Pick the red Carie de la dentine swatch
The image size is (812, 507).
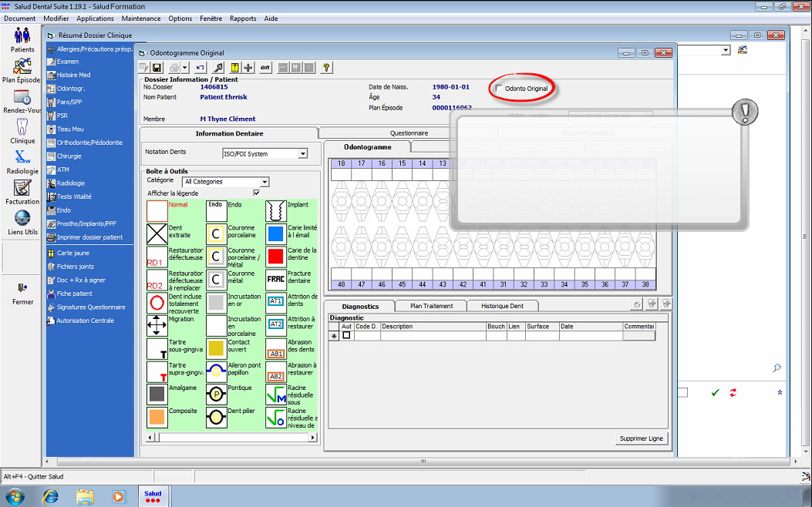point(276,257)
